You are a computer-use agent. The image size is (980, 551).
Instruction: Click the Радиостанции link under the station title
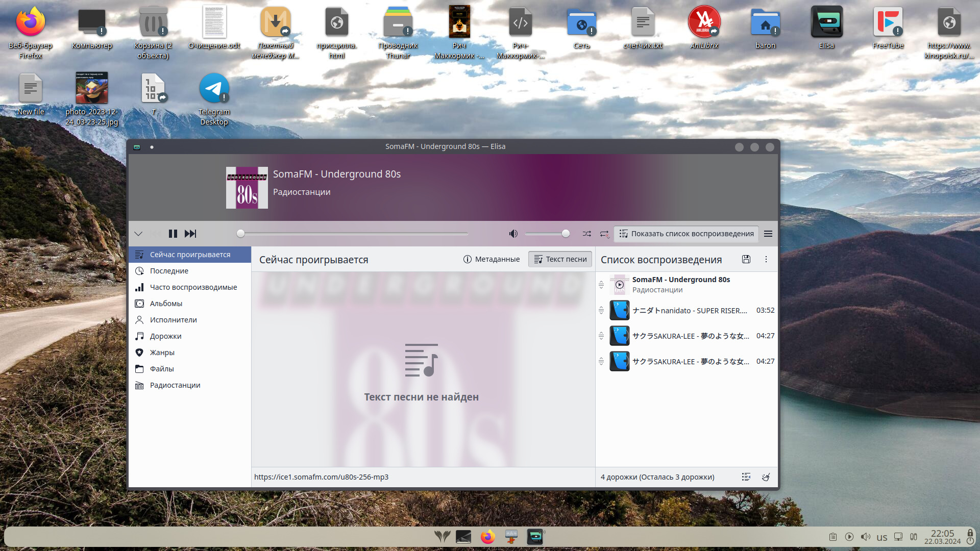coord(302,192)
